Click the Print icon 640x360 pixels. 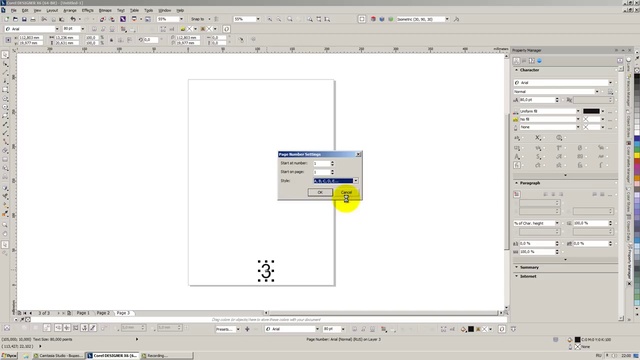point(33,19)
